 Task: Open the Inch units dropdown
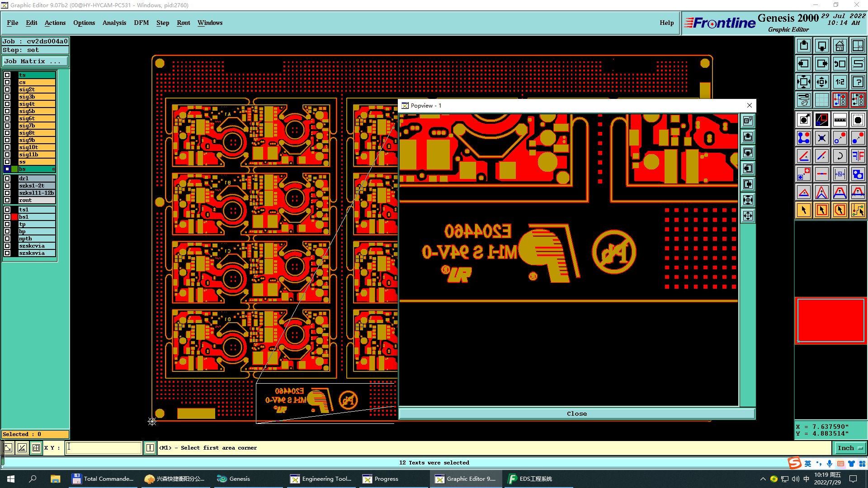[x=850, y=448]
